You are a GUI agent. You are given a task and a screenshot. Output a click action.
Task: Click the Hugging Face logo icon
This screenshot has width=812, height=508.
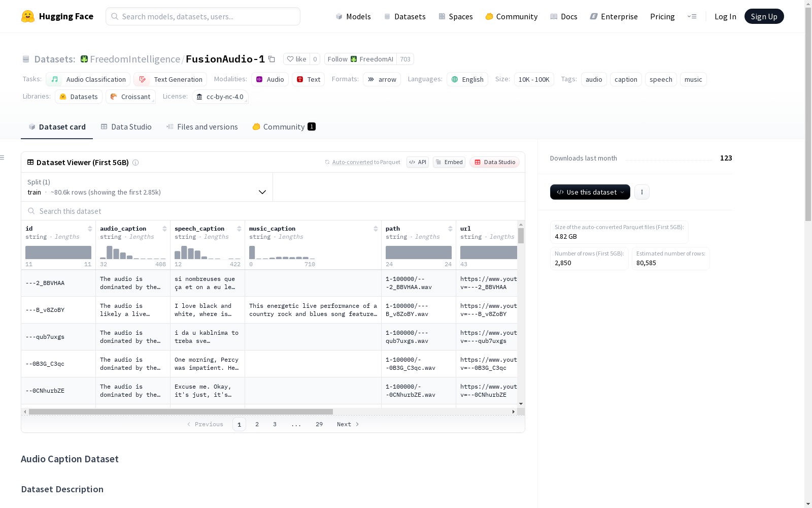tap(28, 16)
